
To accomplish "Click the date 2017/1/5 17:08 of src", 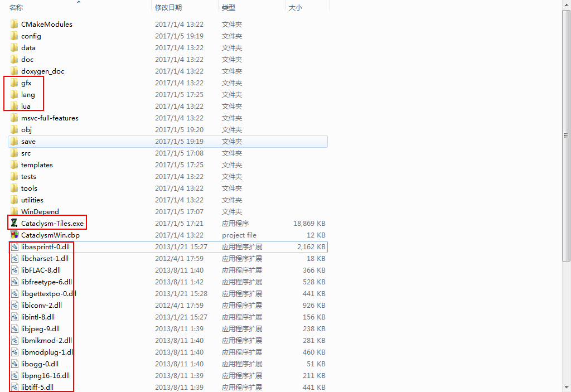I will (179, 153).
